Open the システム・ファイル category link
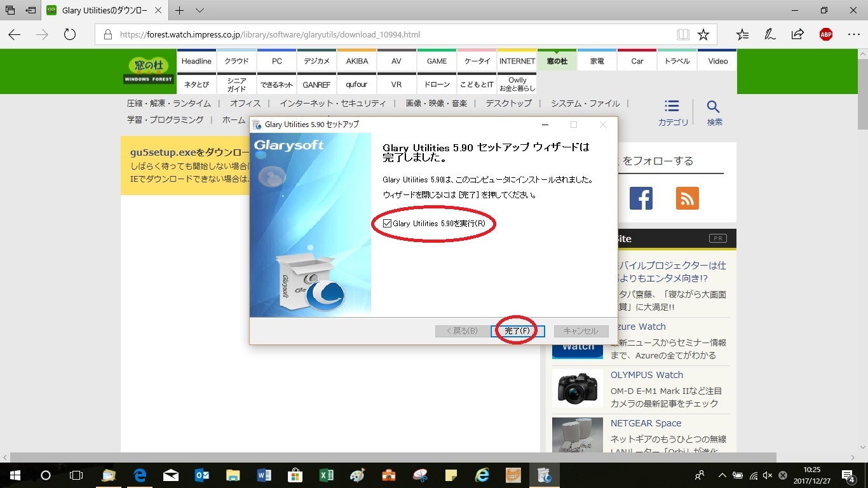Screen dimensions: 868x488 point(585,104)
